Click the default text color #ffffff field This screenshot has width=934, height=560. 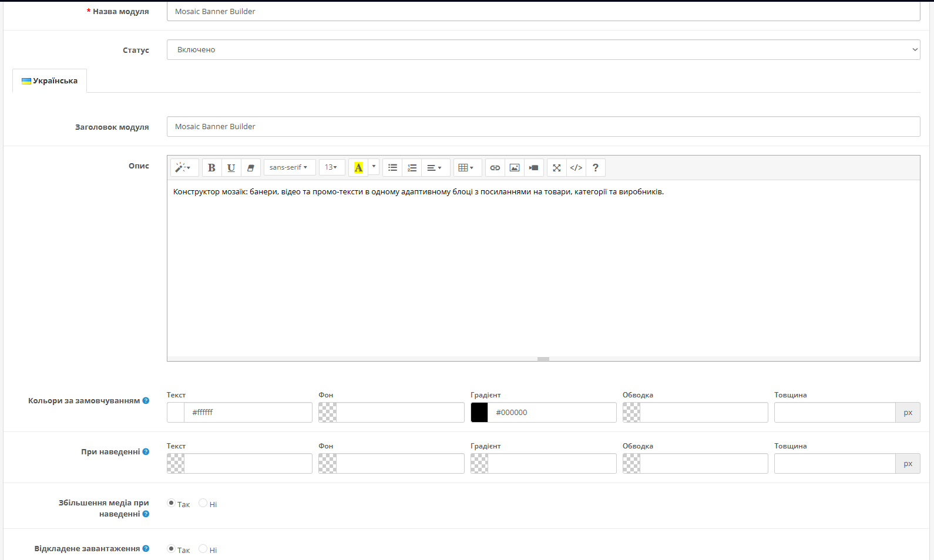[x=248, y=413]
